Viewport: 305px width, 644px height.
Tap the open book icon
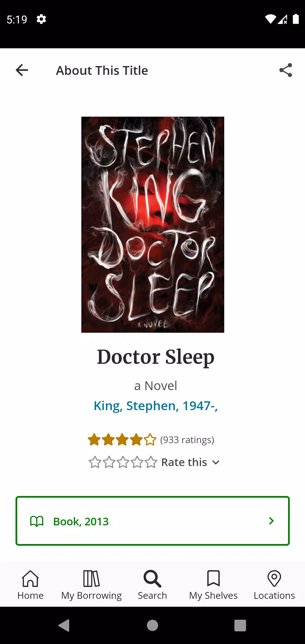click(37, 521)
